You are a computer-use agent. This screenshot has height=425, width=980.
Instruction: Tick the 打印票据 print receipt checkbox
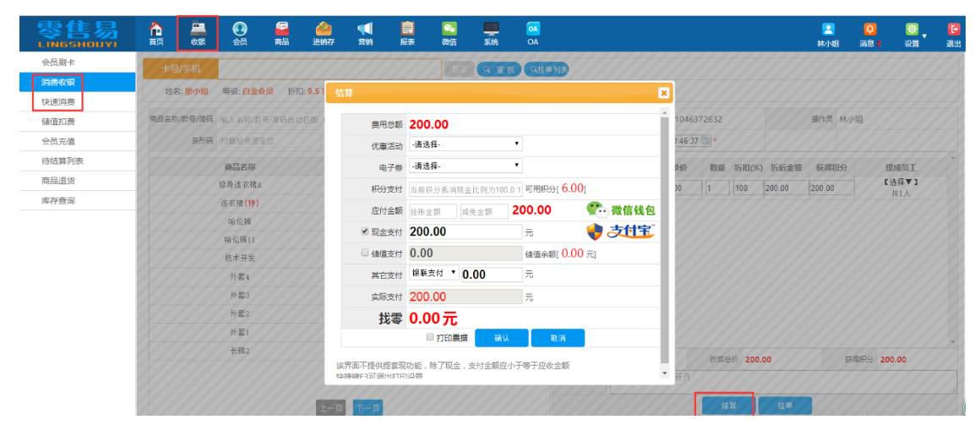click(x=430, y=337)
